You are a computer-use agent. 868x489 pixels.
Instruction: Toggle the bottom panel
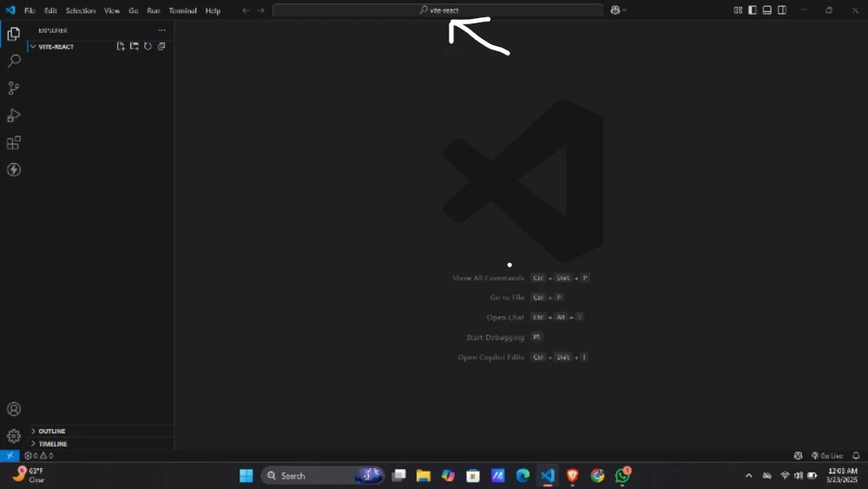click(x=767, y=10)
